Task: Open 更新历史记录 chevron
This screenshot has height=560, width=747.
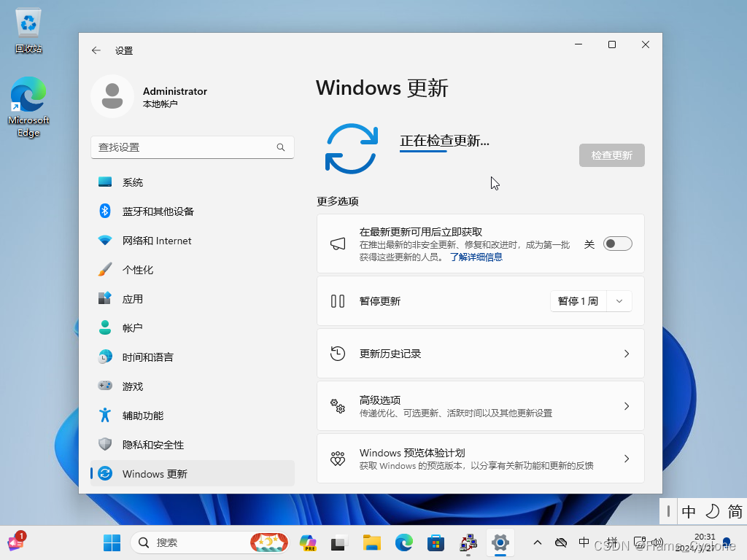Action: point(627,354)
